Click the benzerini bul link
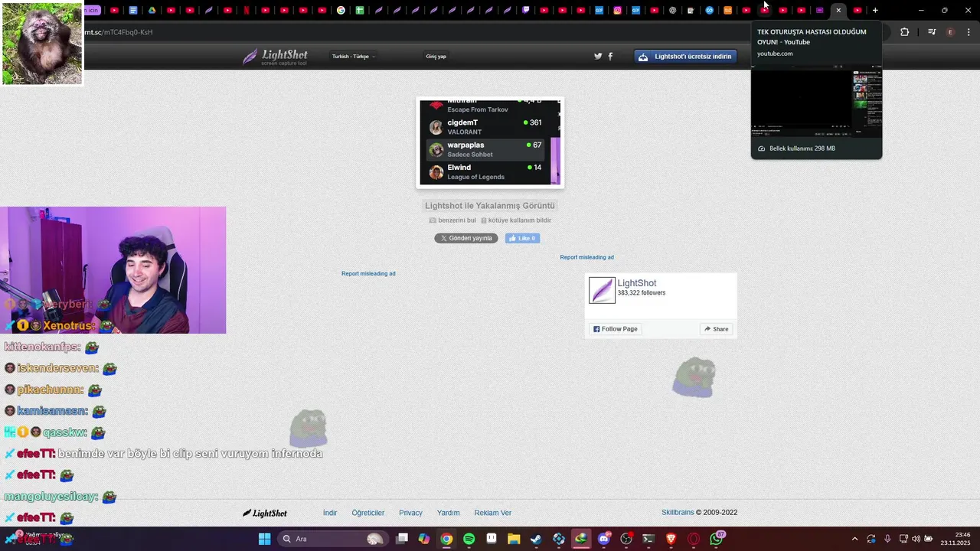980x551 pixels. point(452,220)
